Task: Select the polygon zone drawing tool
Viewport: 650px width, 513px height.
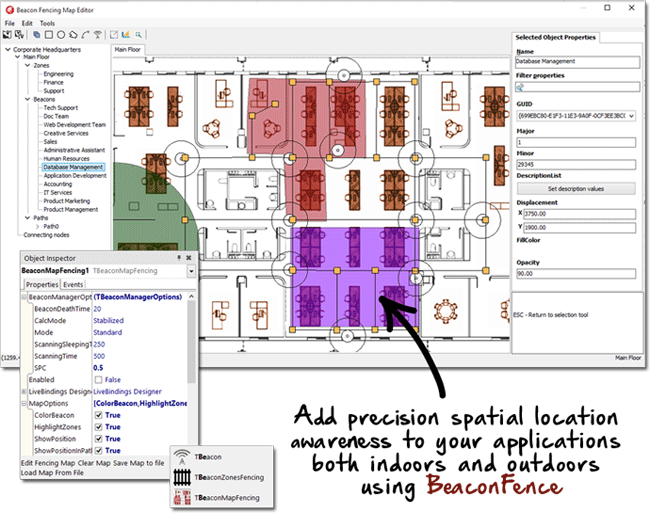Action: pos(73,35)
